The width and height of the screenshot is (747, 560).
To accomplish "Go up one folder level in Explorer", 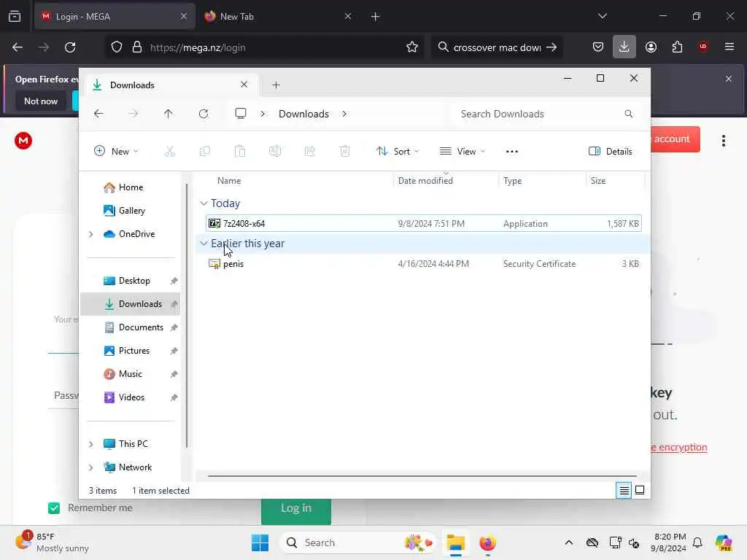I will 169,114.
